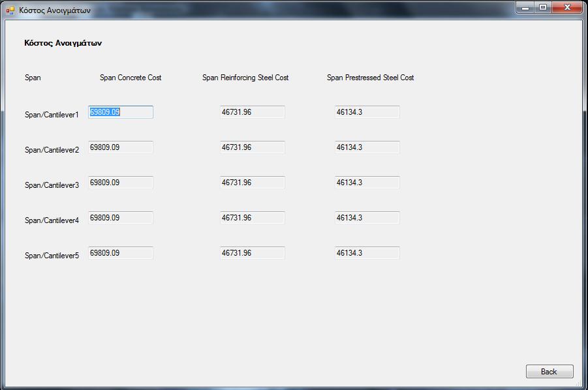Click the Span/Cantilever5 row label
The image size is (588, 390).
[x=52, y=256]
